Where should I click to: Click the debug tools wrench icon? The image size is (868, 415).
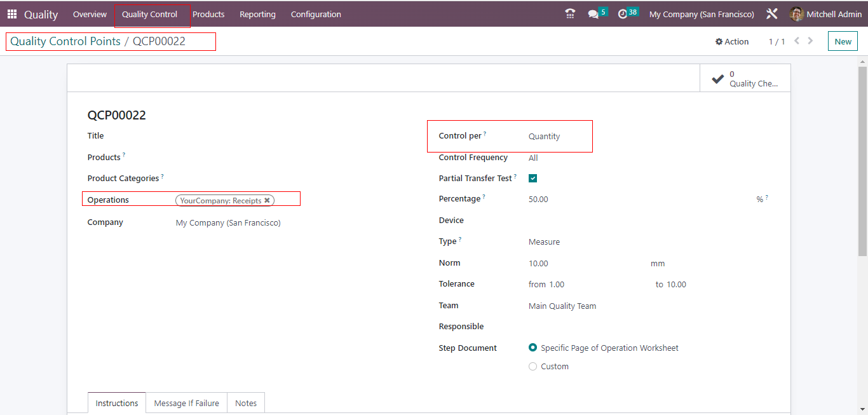click(x=772, y=14)
